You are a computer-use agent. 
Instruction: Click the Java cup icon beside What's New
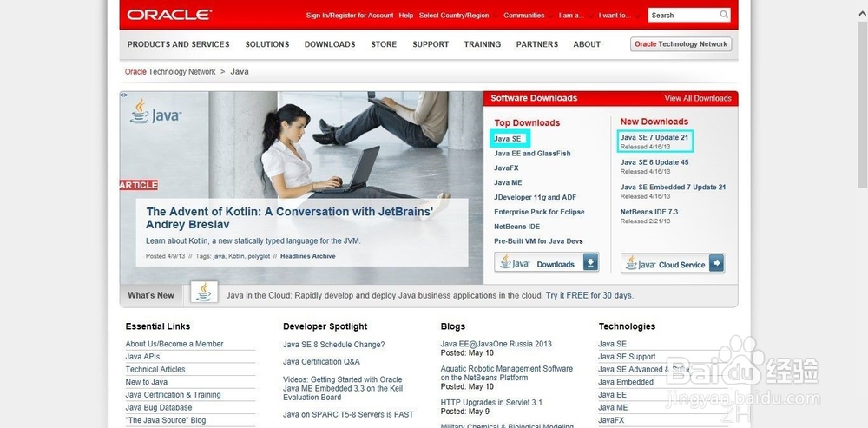[204, 292]
